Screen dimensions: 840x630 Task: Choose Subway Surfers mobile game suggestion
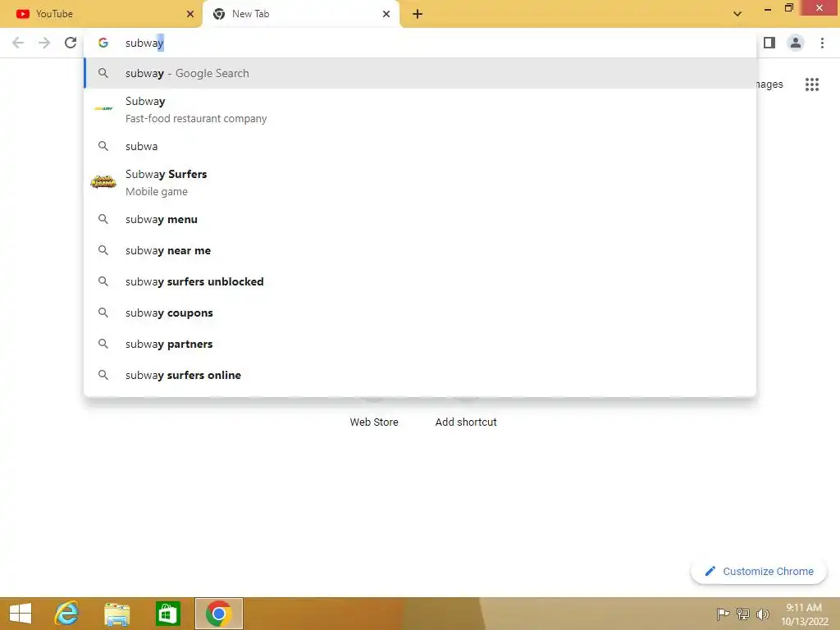tap(420, 182)
